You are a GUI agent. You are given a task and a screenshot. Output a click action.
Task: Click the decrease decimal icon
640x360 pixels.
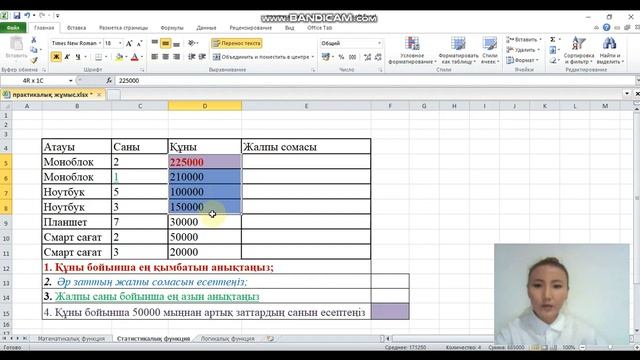378,57
